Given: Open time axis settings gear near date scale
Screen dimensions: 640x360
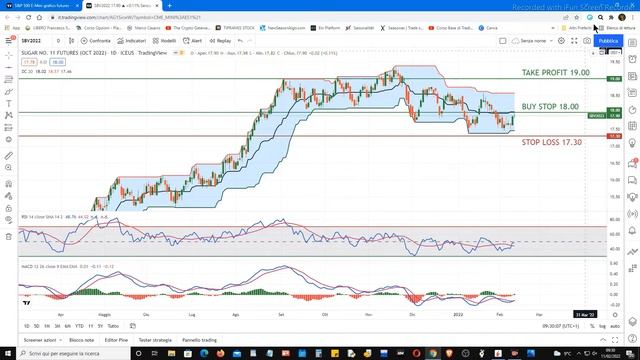Looking at the screenshot, I should 615,315.
